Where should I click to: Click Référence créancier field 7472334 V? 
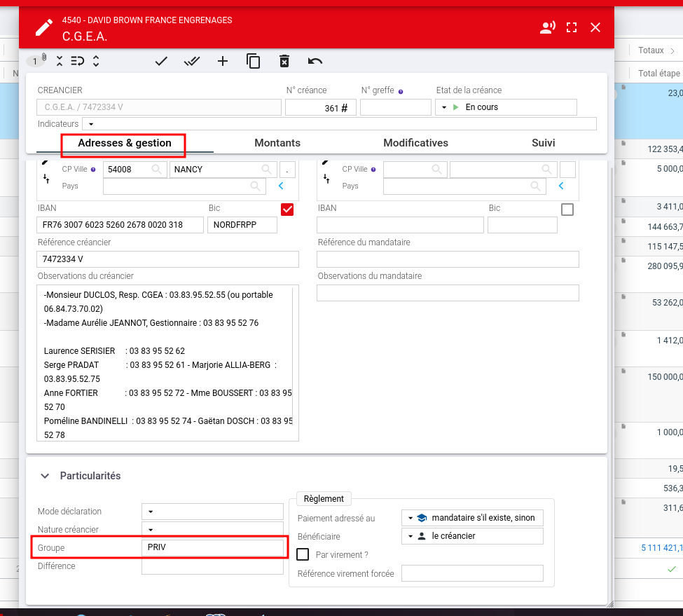(167, 259)
